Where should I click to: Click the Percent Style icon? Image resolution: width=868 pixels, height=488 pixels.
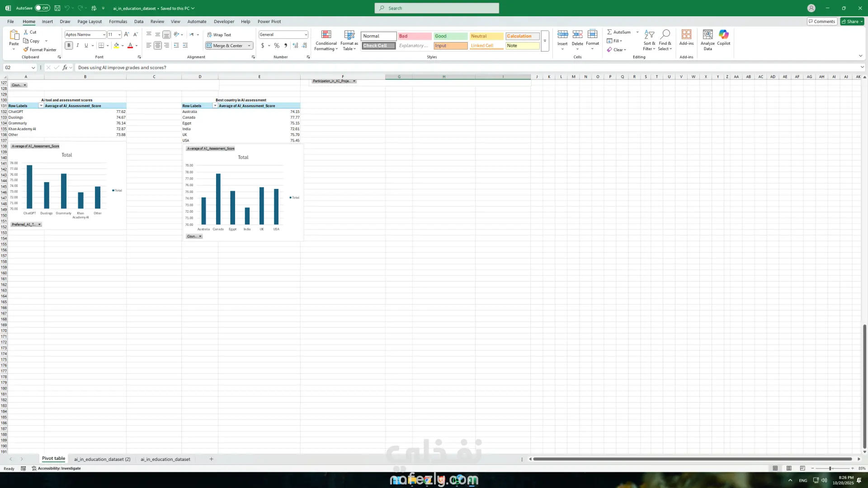pyautogui.click(x=277, y=46)
